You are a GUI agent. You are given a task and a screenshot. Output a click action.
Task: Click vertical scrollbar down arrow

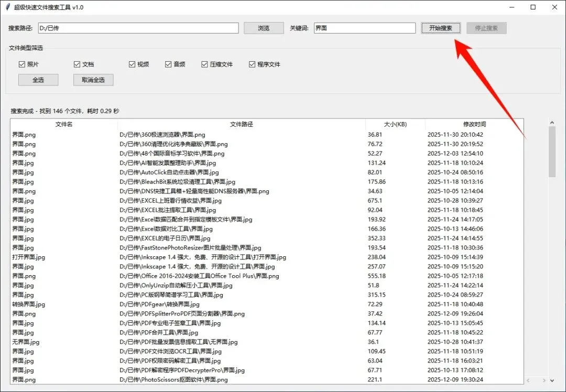[x=552, y=380]
